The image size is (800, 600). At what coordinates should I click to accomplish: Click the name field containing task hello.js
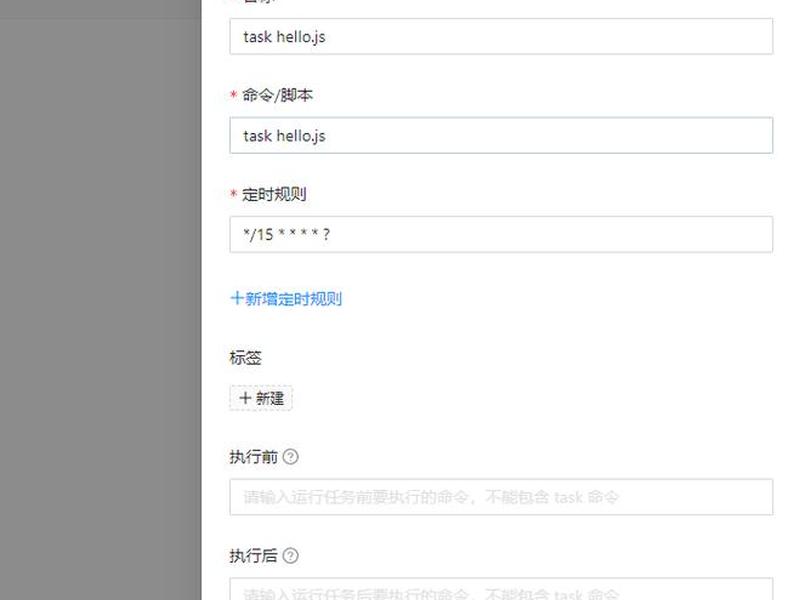tap(501, 36)
